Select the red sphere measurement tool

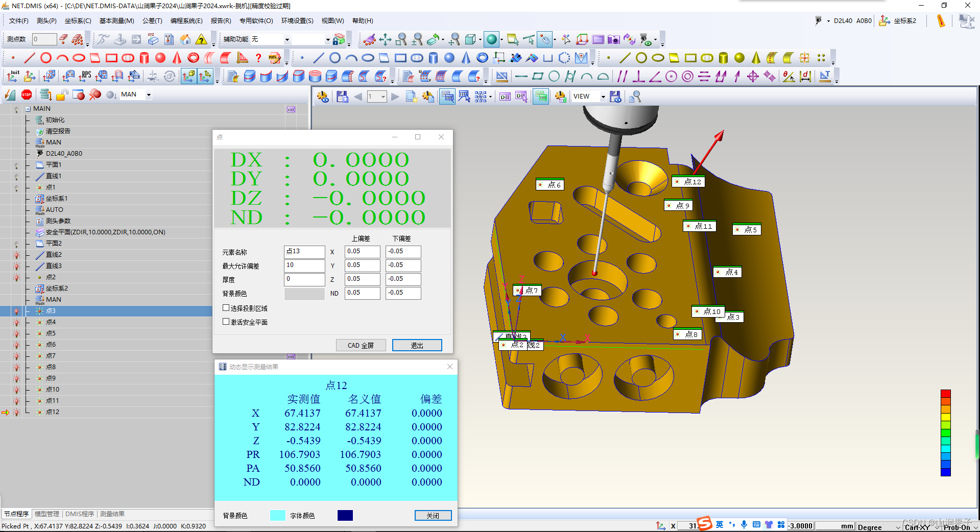160,58
